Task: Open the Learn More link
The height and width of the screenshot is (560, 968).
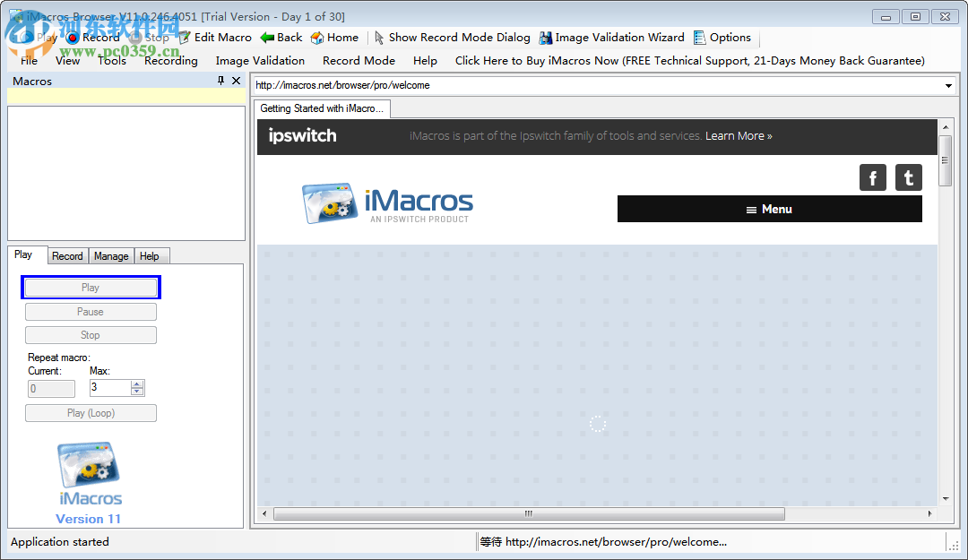Action: coord(739,136)
